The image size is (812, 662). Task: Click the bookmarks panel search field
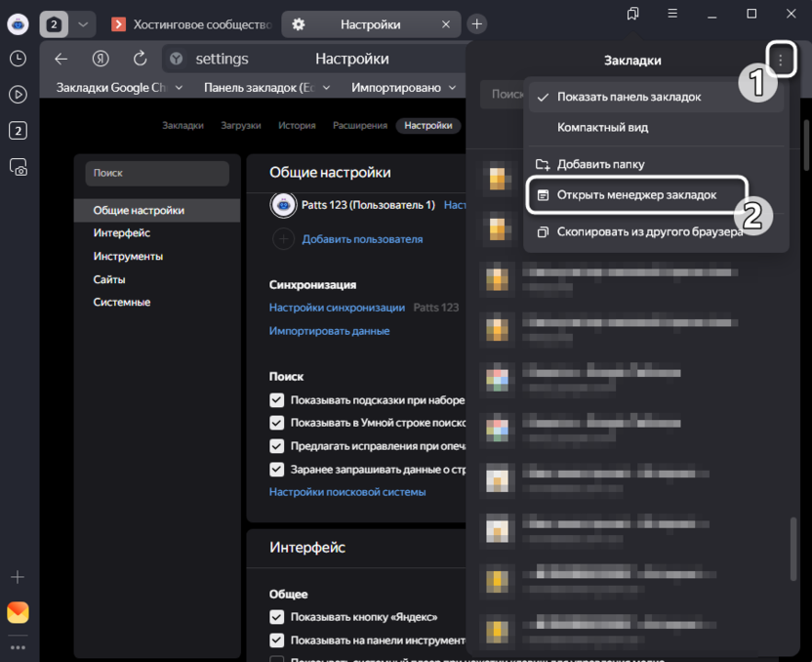point(503,95)
